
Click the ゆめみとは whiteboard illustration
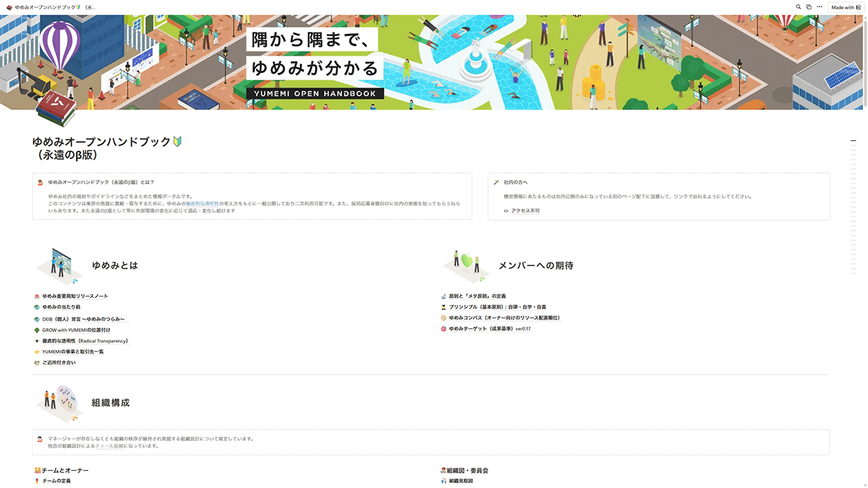(x=59, y=265)
